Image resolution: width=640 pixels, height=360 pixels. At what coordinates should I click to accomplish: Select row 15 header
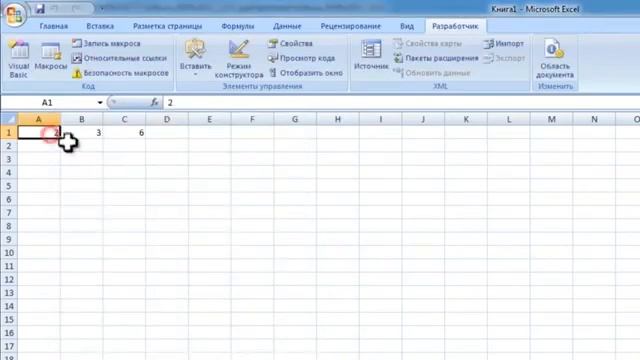[9, 320]
